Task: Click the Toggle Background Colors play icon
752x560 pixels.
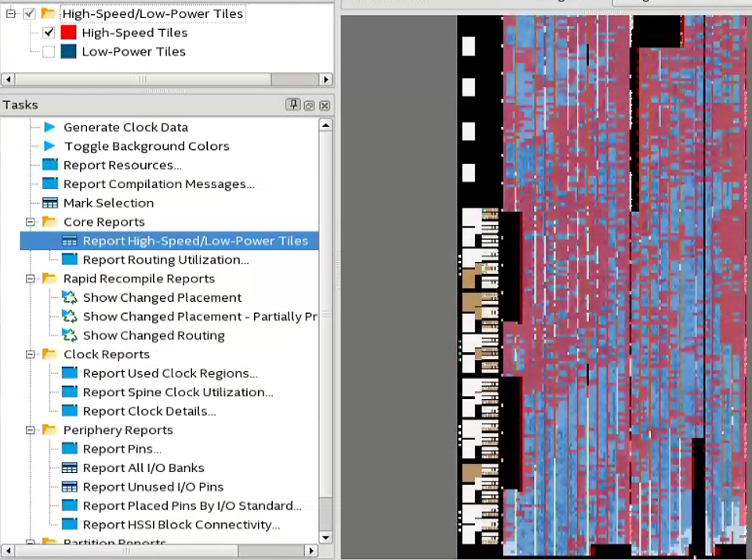Action: [50, 146]
